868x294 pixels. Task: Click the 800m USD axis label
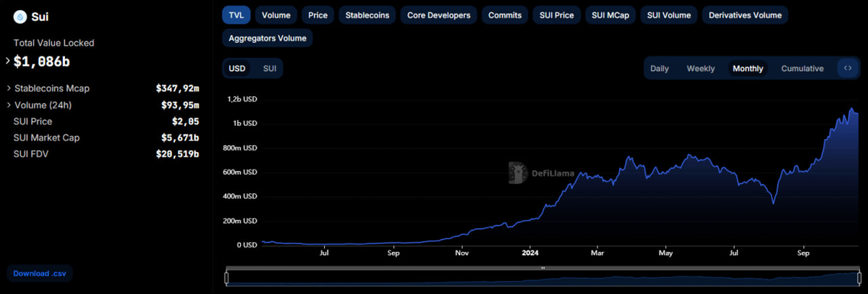point(239,148)
